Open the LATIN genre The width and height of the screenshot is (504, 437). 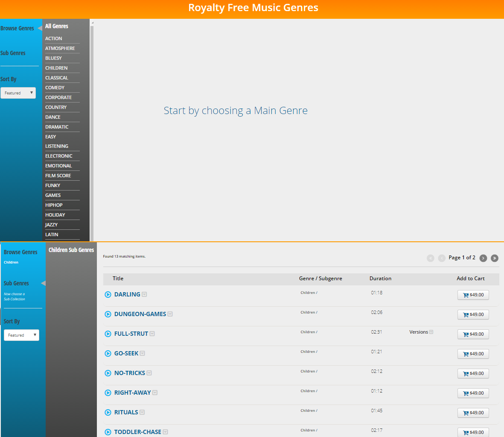tap(52, 235)
